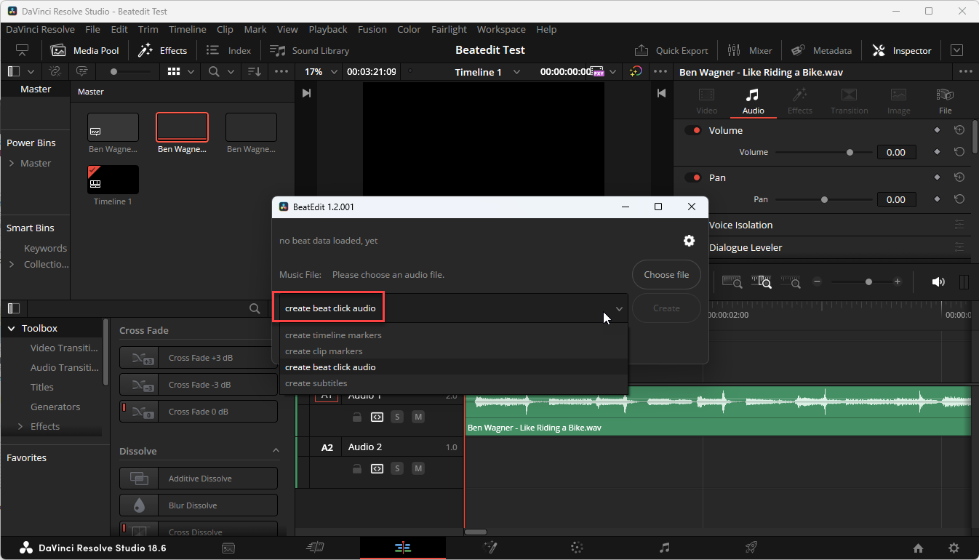Collapse the BeatEdit action dropdown arrow
This screenshot has height=560, width=979.
[619, 308]
